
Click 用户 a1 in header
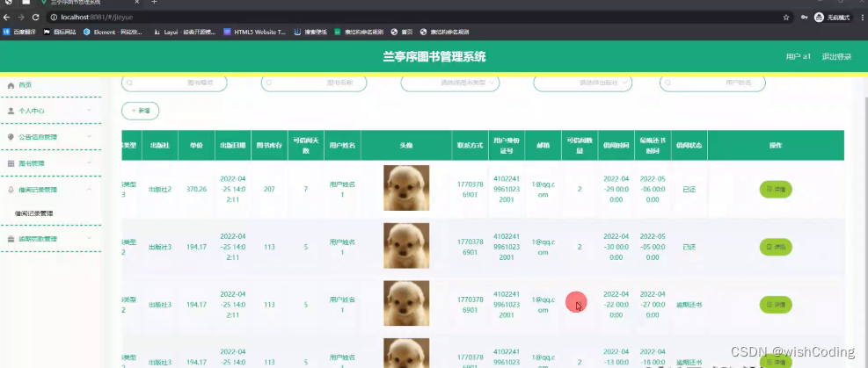click(x=799, y=57)
